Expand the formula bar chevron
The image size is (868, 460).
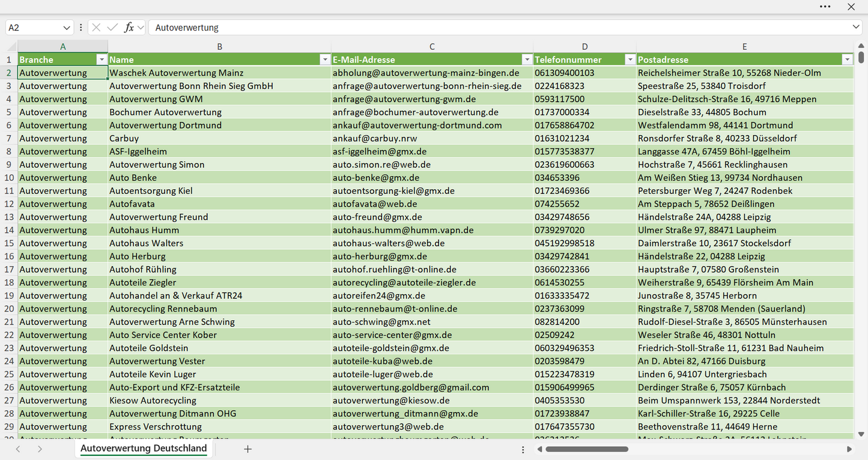click(x=856, y=28)
